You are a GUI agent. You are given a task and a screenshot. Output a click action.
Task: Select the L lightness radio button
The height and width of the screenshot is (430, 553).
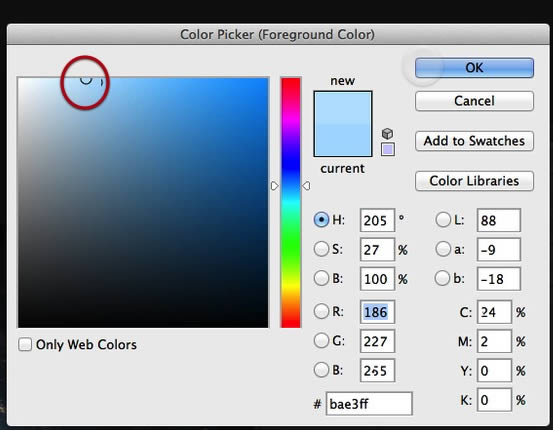pyautogui.click(x=443, y=220)
